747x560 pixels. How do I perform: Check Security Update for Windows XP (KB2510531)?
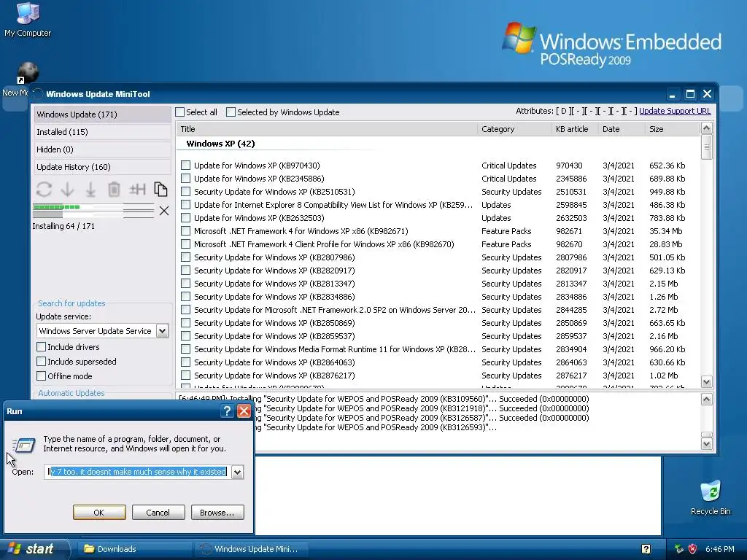point(186,192)
